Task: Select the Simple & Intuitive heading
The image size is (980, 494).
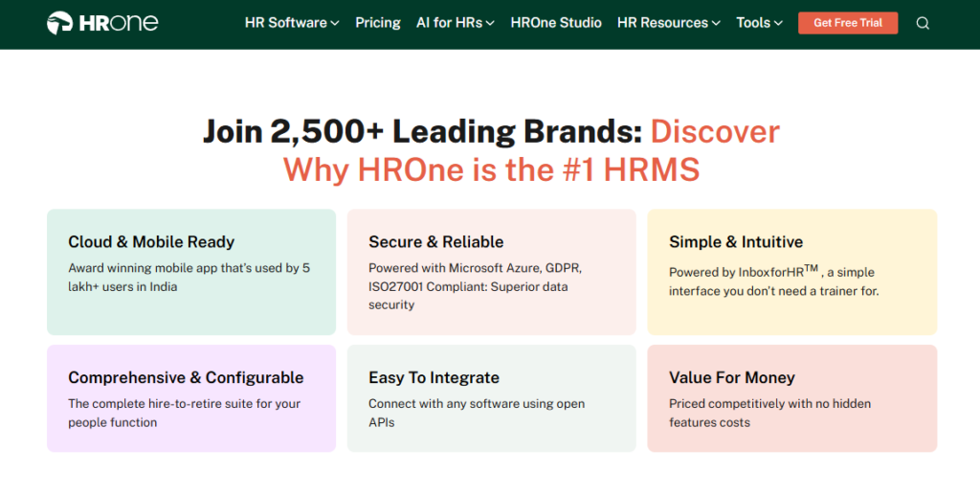Action: tap(736, 242)
